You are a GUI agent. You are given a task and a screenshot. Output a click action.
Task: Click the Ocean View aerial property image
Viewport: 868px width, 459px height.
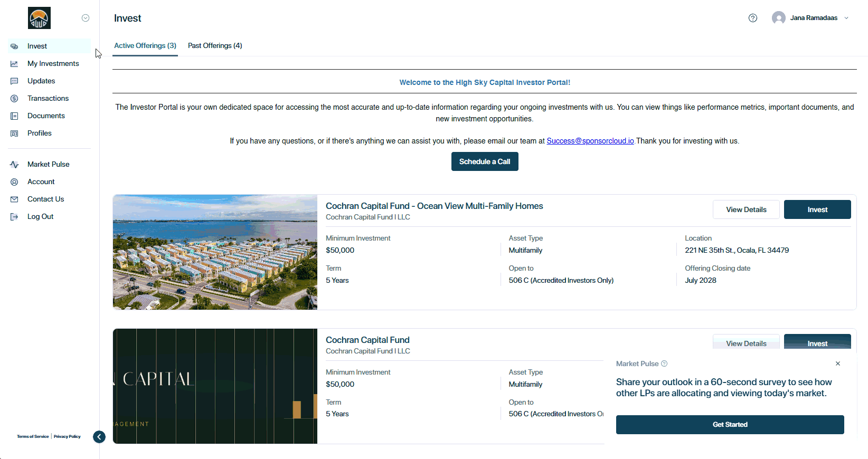coord(215,252)
